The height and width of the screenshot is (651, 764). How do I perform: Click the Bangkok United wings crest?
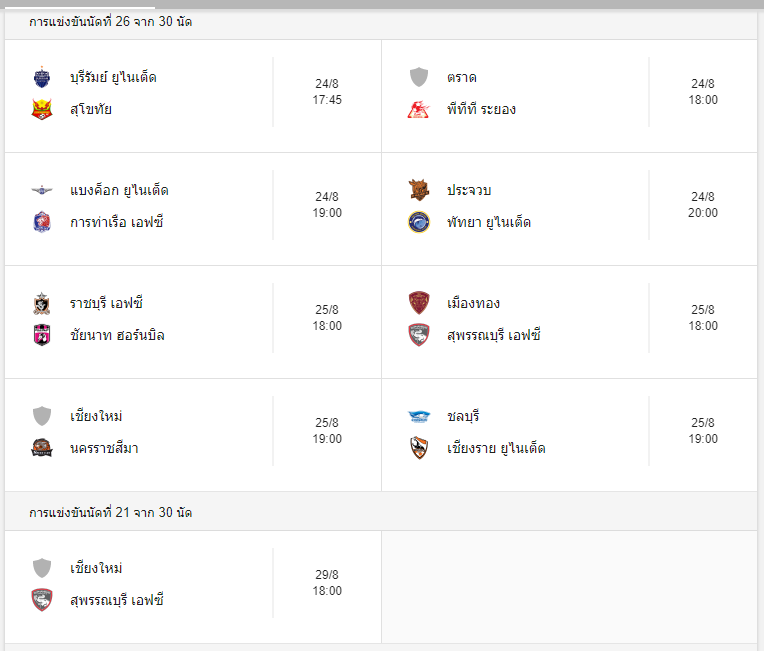coord(41,190)
